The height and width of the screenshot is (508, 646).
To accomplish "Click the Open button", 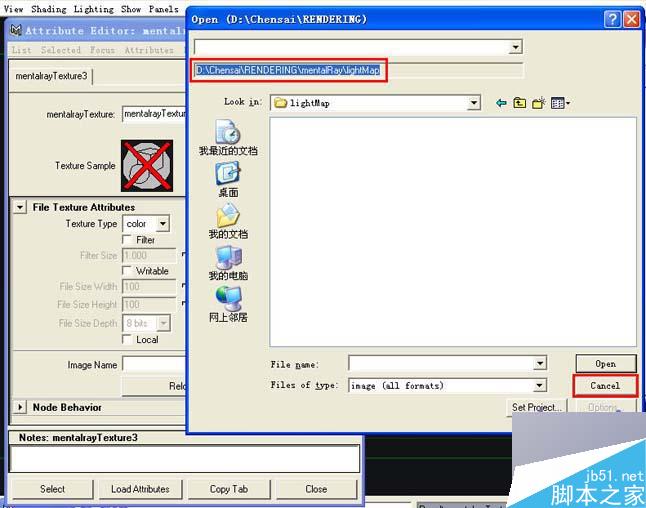I will click(x=606, y=364).
